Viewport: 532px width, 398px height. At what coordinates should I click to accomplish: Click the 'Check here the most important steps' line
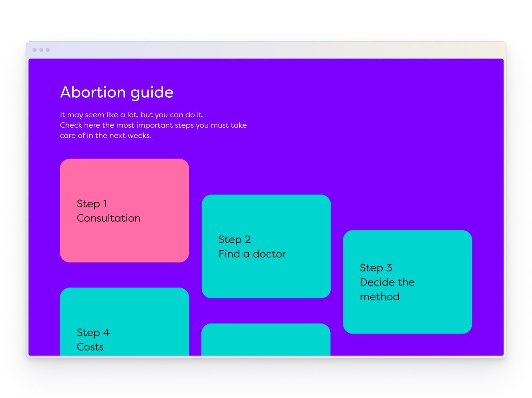153,125
